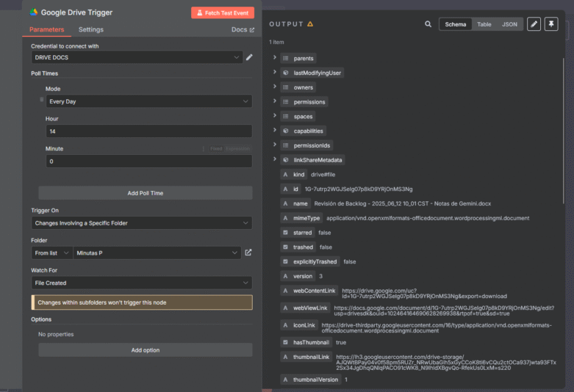This screenshot has width=574, height=392.
Task: Open the Trigger On dropdown
Action: [x=141, y=222]
